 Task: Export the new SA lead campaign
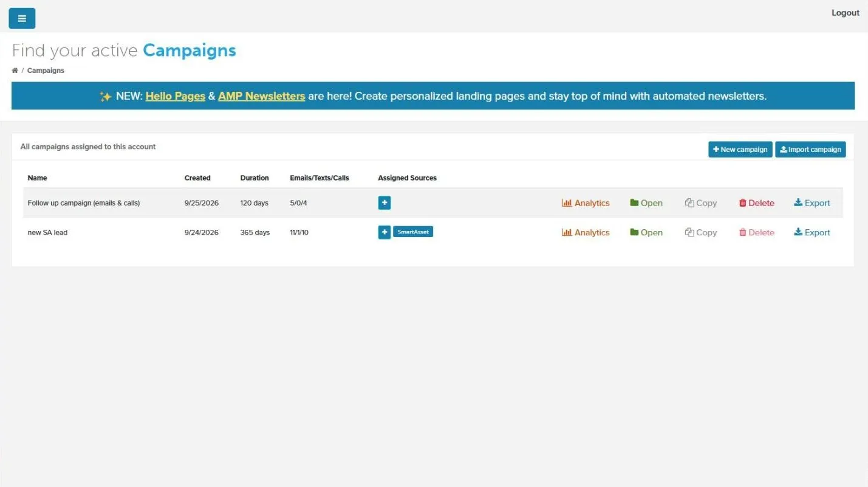point(812,232)
